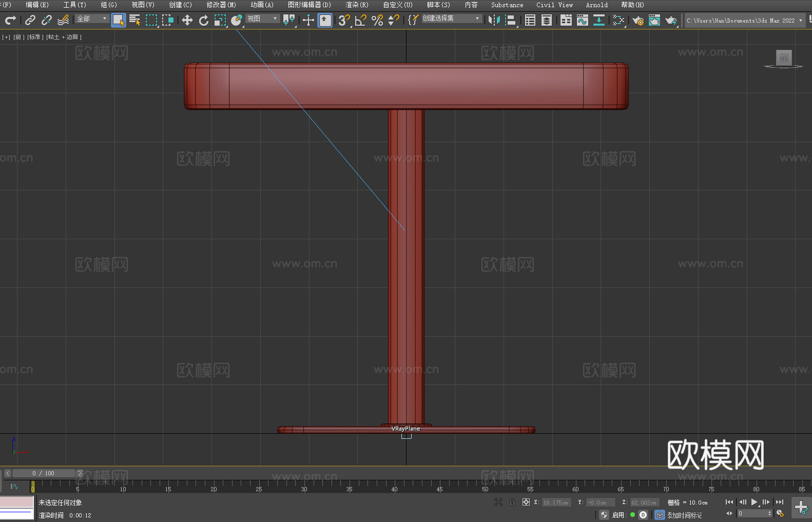Image resolution: width=812 pixels, height=522 pixels.
Task: Open the Curve Editor icon
Action: 582,20
